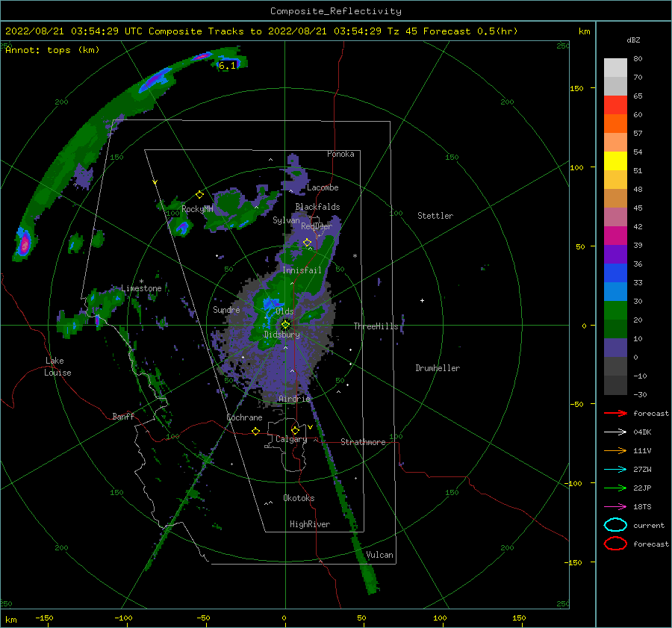Viewport: 672px width, 628px height.
Task: Click the dBZ legend heading
Action: (x=633, y=40)
